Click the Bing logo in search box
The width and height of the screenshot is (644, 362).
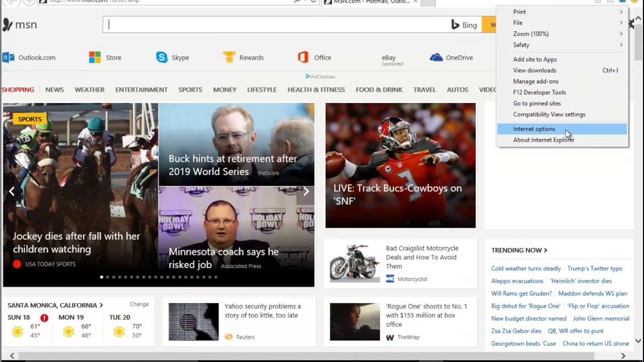pos(463,25)
